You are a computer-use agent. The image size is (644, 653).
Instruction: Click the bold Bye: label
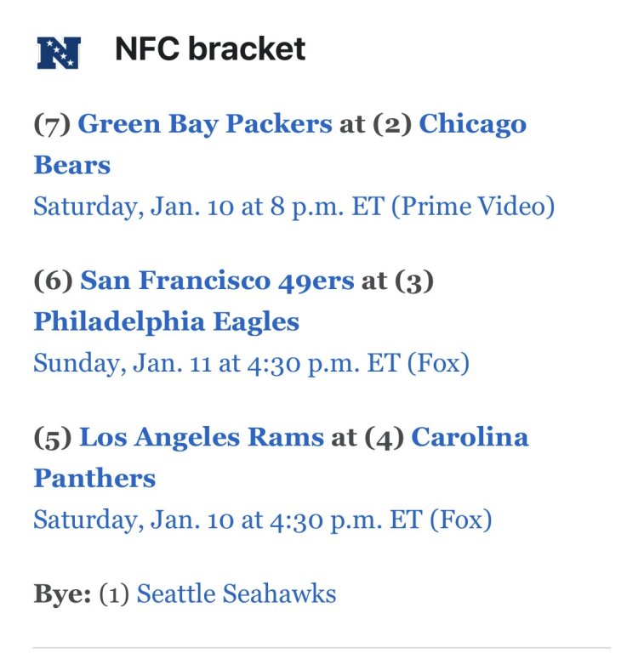pyautogui.click(x=62, y=593)
